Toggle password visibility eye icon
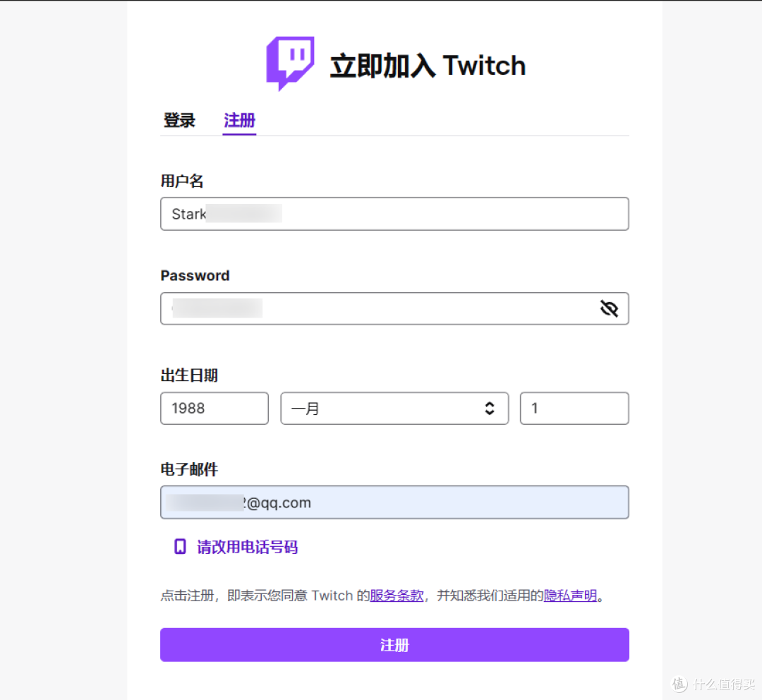 click(x=609, y=308)
